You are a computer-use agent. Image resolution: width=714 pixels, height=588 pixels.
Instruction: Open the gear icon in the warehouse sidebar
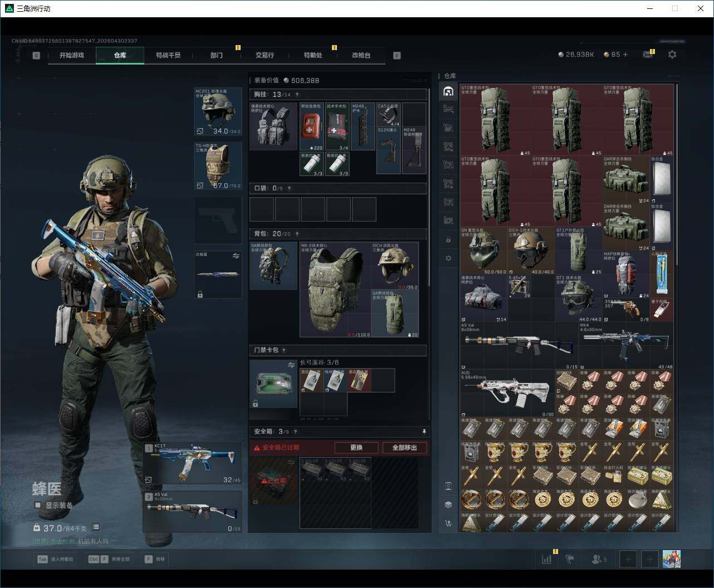tap(448, 258)
